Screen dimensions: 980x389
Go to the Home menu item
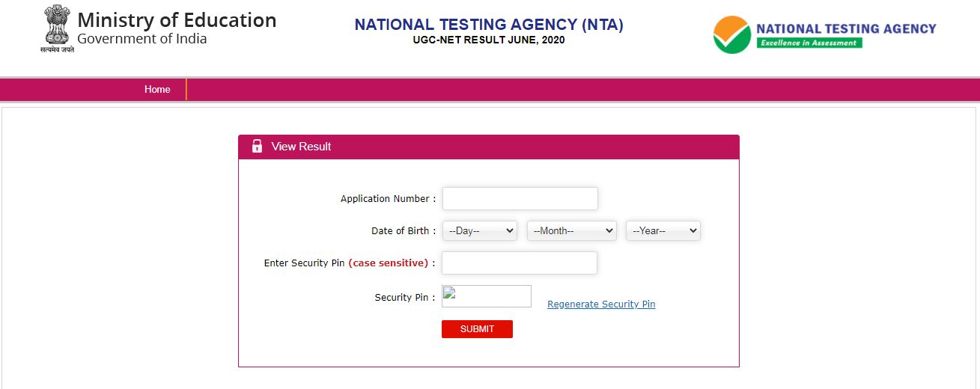click(157, 89)
